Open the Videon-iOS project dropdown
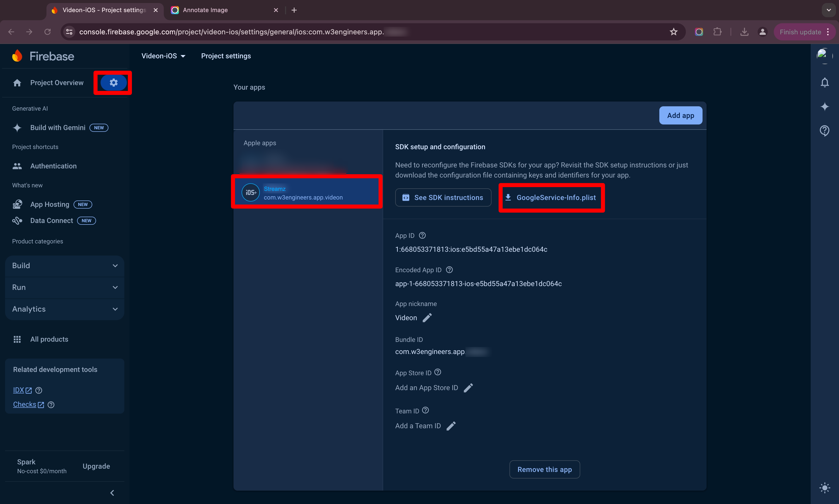 click(164, 56)
